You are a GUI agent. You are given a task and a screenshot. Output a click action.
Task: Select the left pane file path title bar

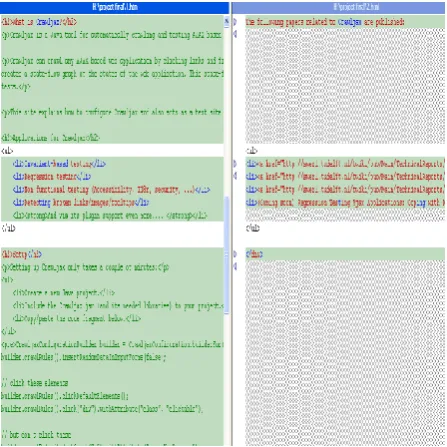[115, 7]
